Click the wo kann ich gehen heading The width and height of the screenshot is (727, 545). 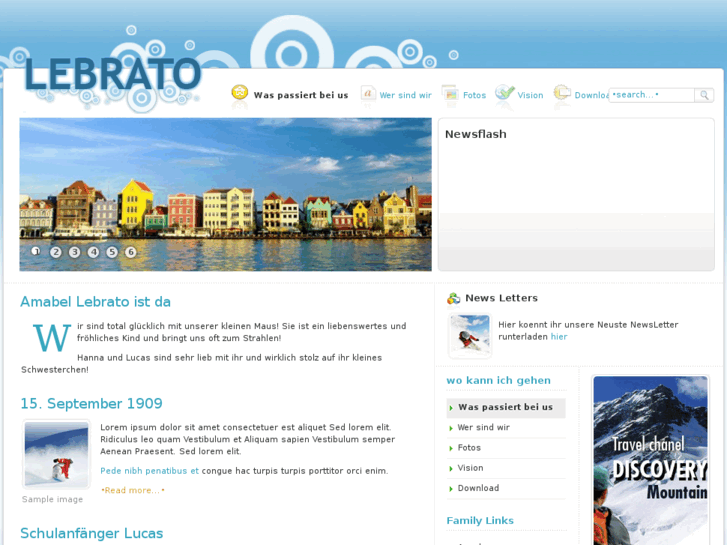498,380
